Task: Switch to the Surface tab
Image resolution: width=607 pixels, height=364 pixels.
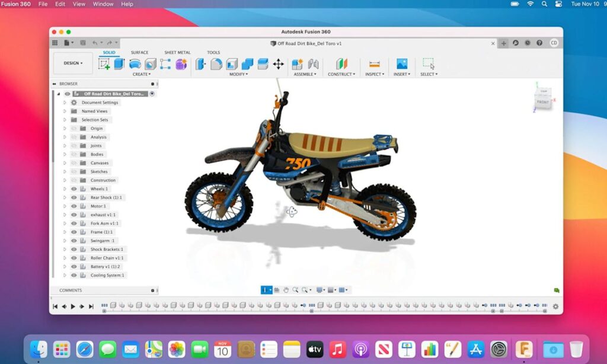Action: tap(139, 52)
